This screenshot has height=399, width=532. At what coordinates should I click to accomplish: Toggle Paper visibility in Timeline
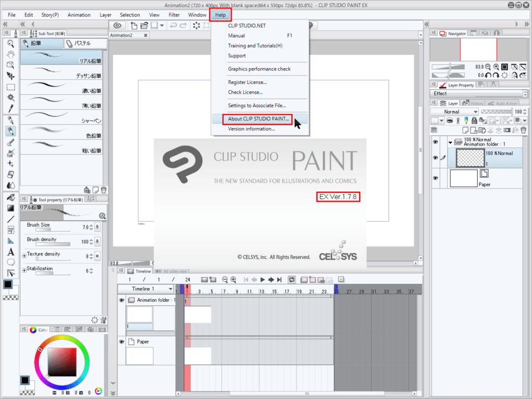[x=122, y=342]
